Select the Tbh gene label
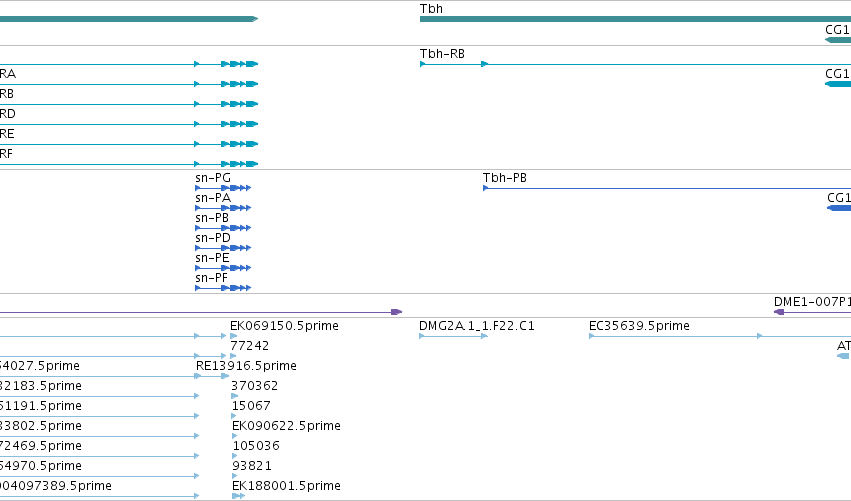This screenshot has width=851, height=501. (x=431, y=9)
